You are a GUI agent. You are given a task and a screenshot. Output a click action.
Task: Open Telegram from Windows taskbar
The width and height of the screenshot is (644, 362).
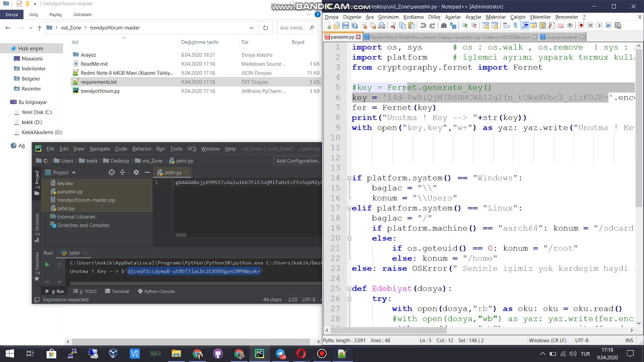(281, 353)
